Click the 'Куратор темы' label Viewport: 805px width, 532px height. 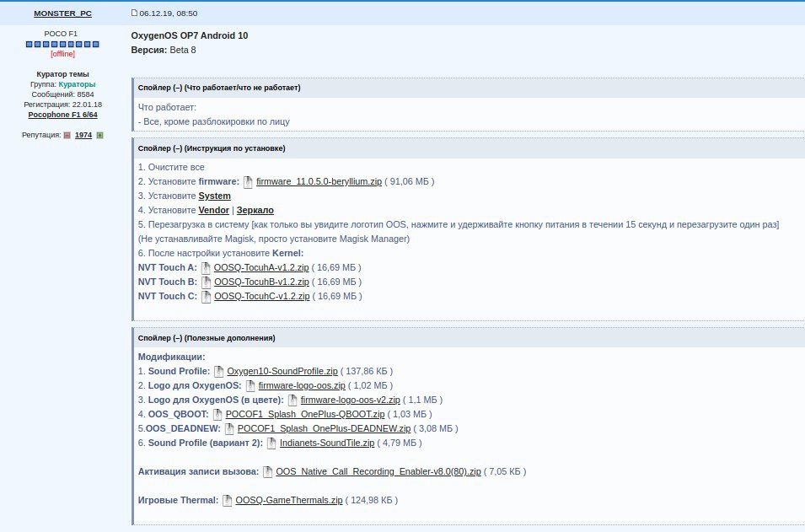click(x=62, y=75)
